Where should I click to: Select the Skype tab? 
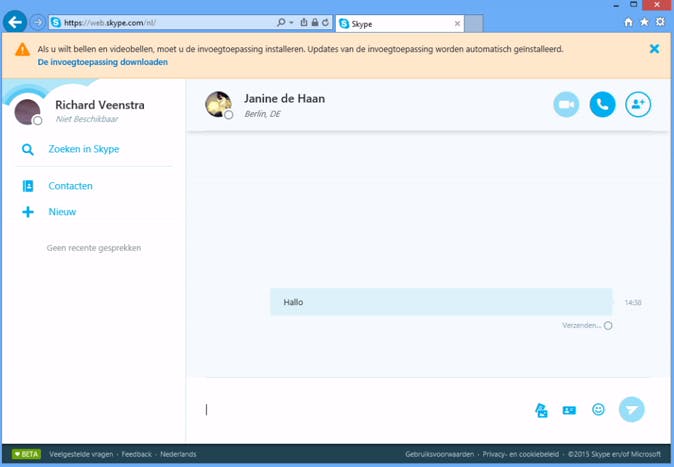coord(399,24)
